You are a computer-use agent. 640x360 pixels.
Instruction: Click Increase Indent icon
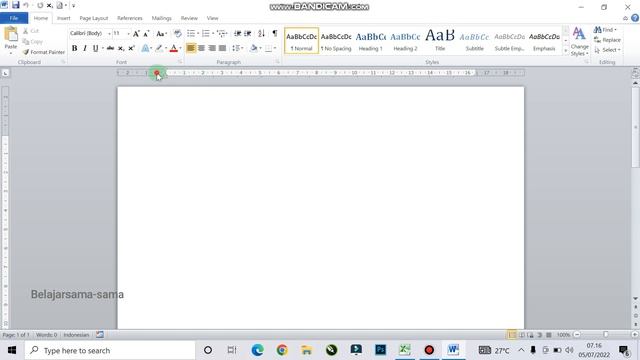click(248, 33)
